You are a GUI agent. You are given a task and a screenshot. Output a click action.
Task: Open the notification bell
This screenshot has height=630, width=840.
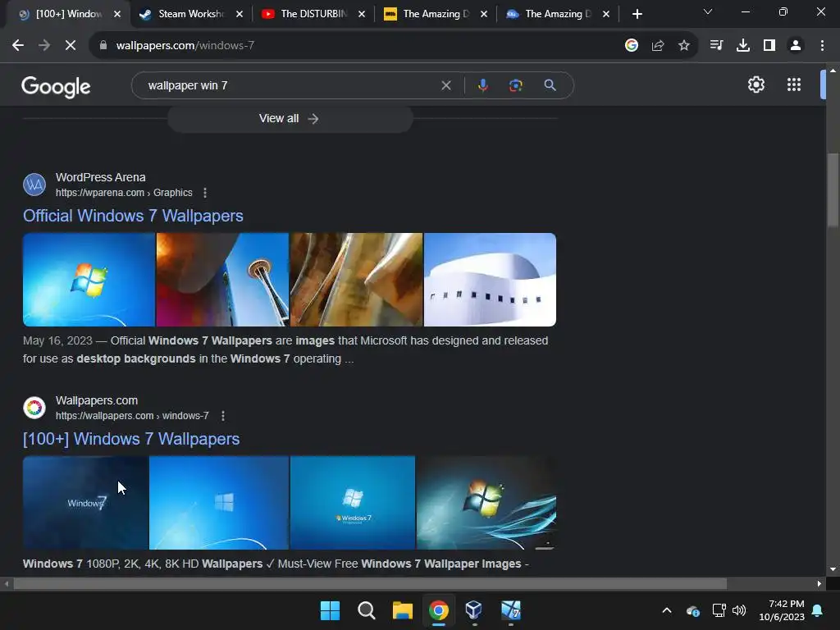pyautogui.click(x=818, y=610)
